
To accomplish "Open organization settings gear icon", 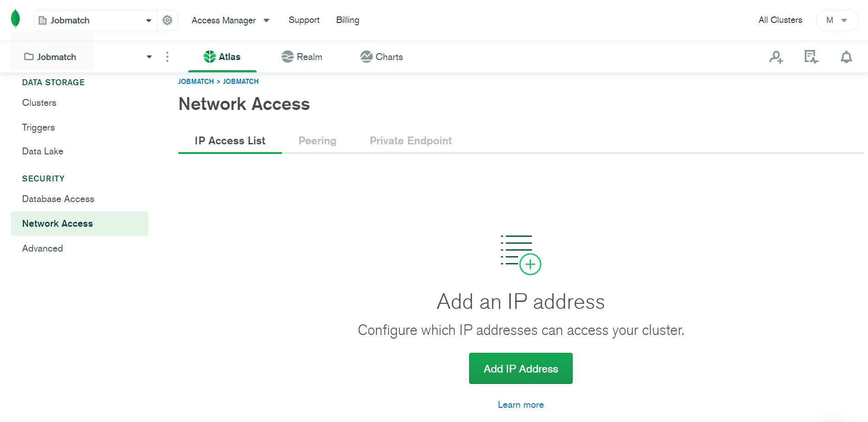I will pyautogui.click(x=167, y=20).
